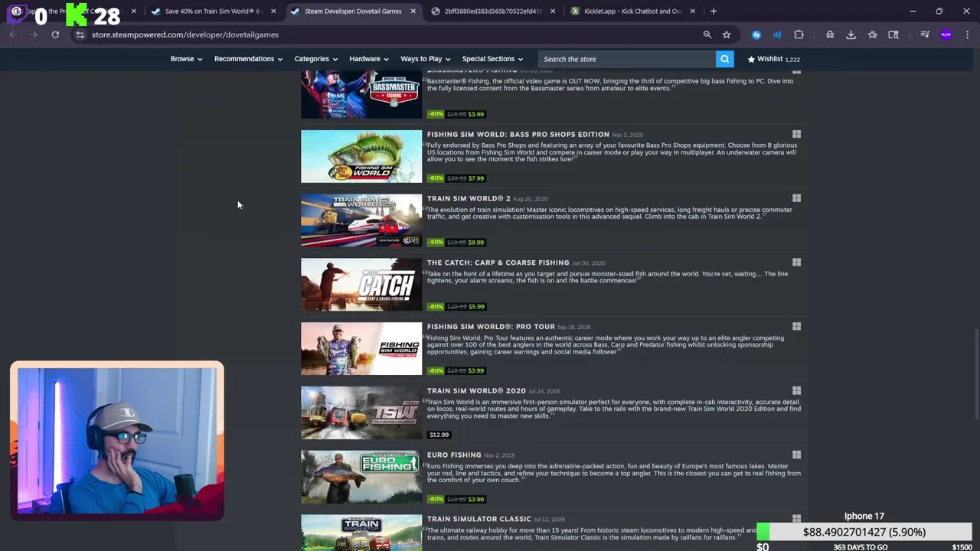Open the Euro Fishing capsule image
This screenshot has width=980, height=551.
361,477
